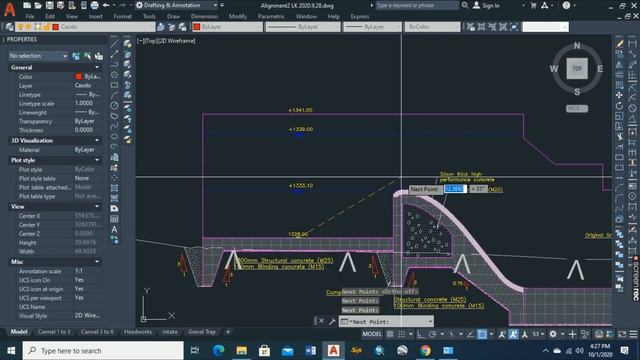Open the ByLayer color control dropdown
Viewport: 640px width, 360px height.
(x=227, y=27)
